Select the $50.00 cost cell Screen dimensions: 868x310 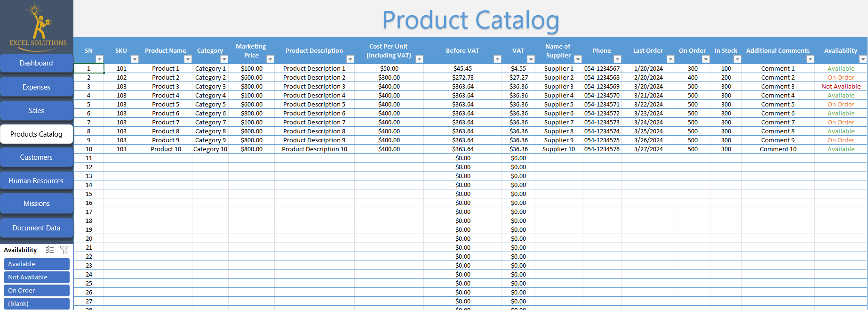pos(389,69)
